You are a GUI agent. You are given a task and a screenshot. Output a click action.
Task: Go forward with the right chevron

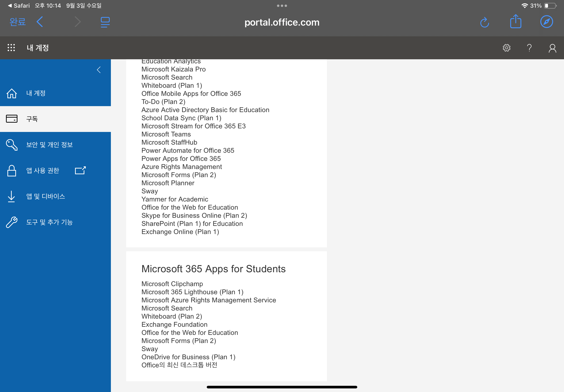coord(78,22)
